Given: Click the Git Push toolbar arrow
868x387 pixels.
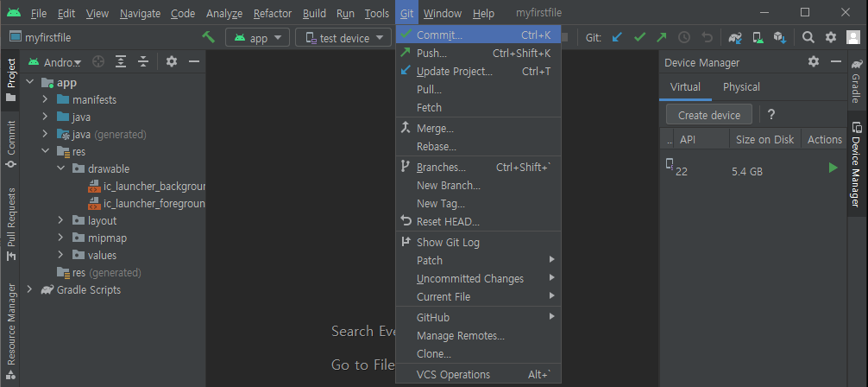Looking at the screenshot, I should (x=662, y=38).
